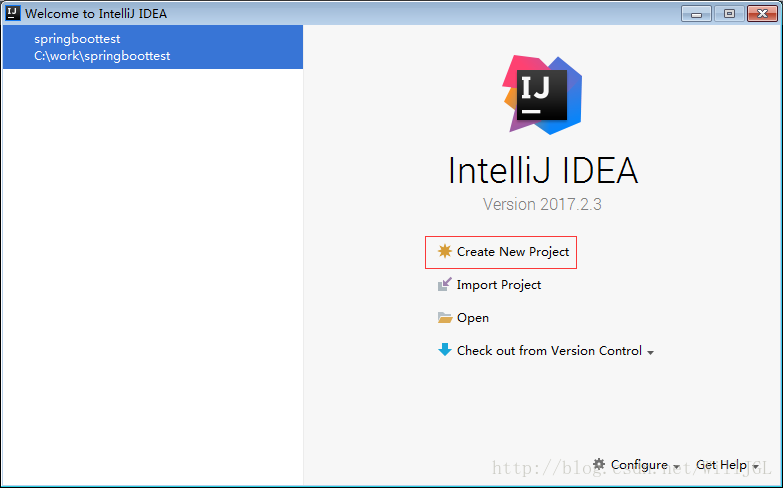783x488 pixels.
Task: Click the Open folder icon
Action: (444, 318)
